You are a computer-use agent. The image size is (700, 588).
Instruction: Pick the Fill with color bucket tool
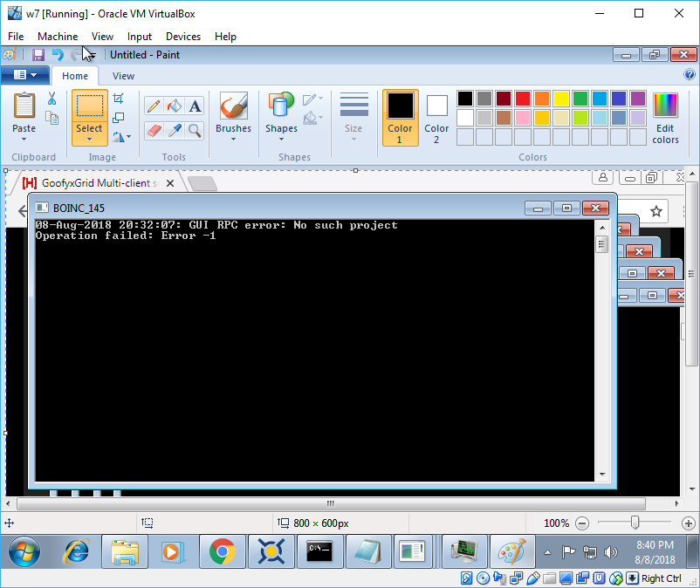point(174,106)
